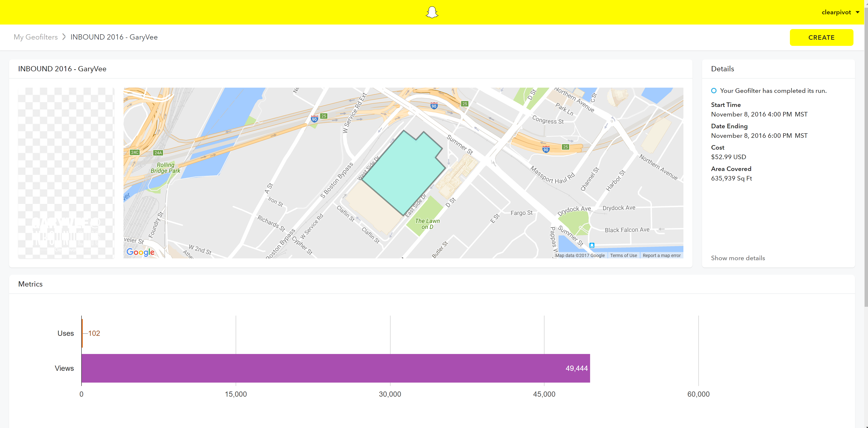Open the clearpivot account dropdown
This screenshot has height=428, width=868.
(x=840, y=12)
